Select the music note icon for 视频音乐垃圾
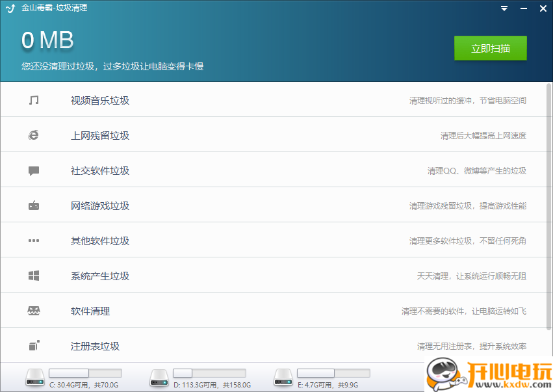The image size is (553, 392). (x=34, y=99)
